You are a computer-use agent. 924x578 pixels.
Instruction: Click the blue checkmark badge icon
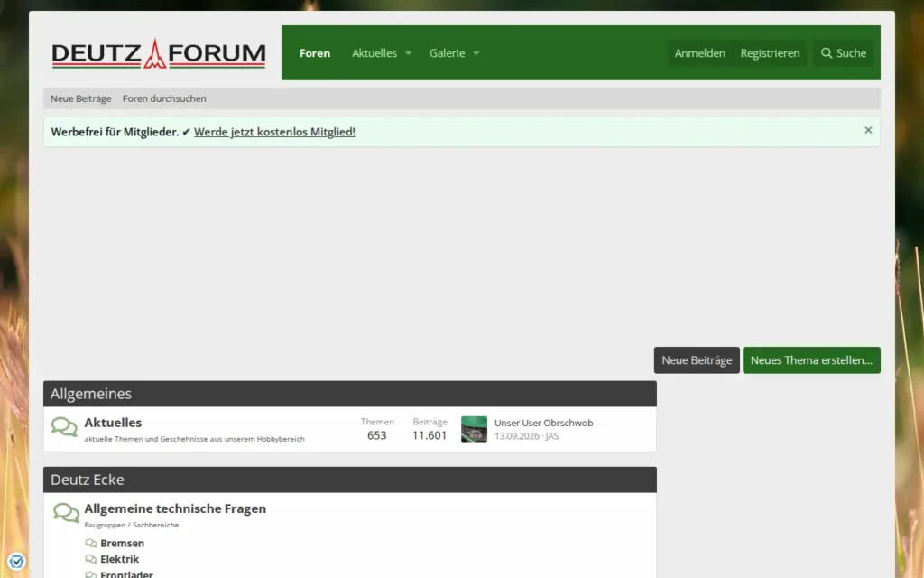point(16,561)
